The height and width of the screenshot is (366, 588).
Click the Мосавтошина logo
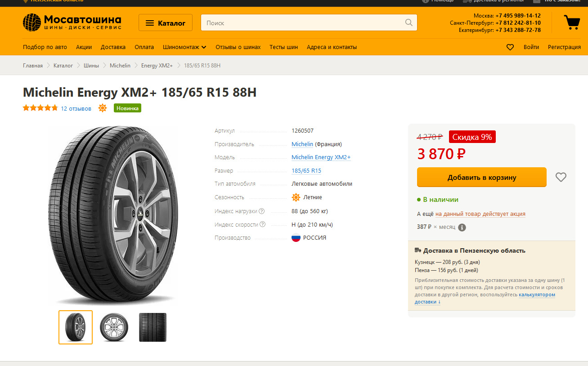[72, 22]
